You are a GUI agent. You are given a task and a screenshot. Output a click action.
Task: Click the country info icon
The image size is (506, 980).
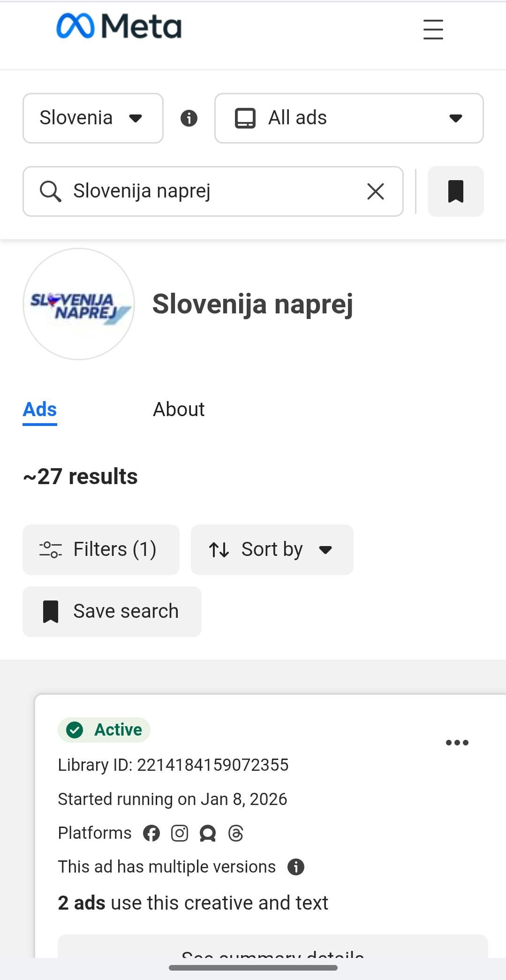(189, 118)
